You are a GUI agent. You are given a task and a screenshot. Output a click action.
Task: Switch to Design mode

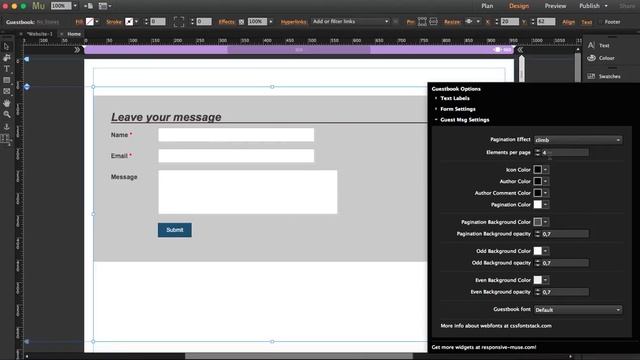click(x=519, y=6)
